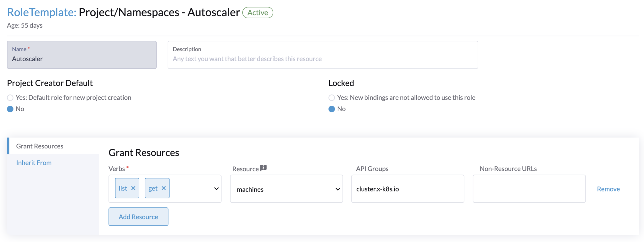644x242 pixels.
Task: Click the Project/Namespaces - Autoscaler title
Action: point(159,12)
